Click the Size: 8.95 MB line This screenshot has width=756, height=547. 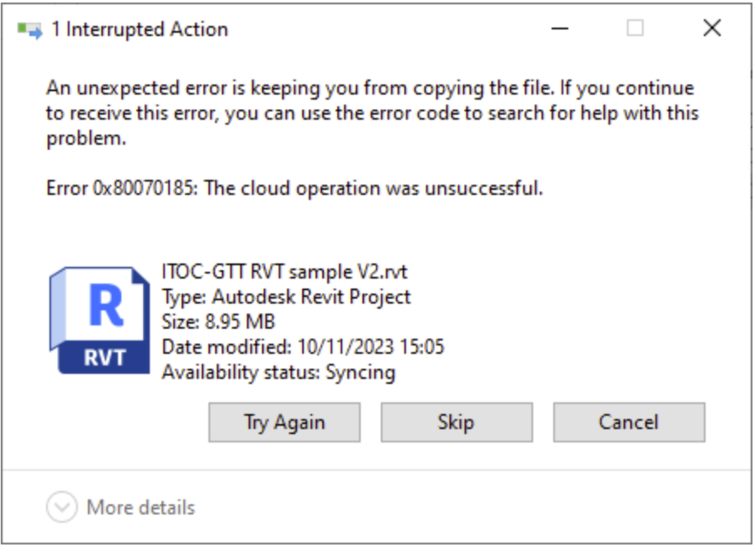(218, 322)
